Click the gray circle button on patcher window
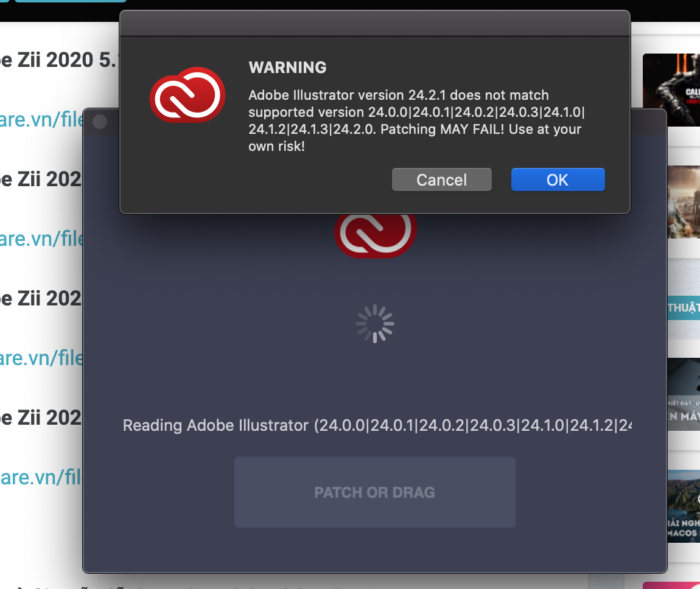Image resolution: width=700 pixels, height=589 pixels. 100,121
